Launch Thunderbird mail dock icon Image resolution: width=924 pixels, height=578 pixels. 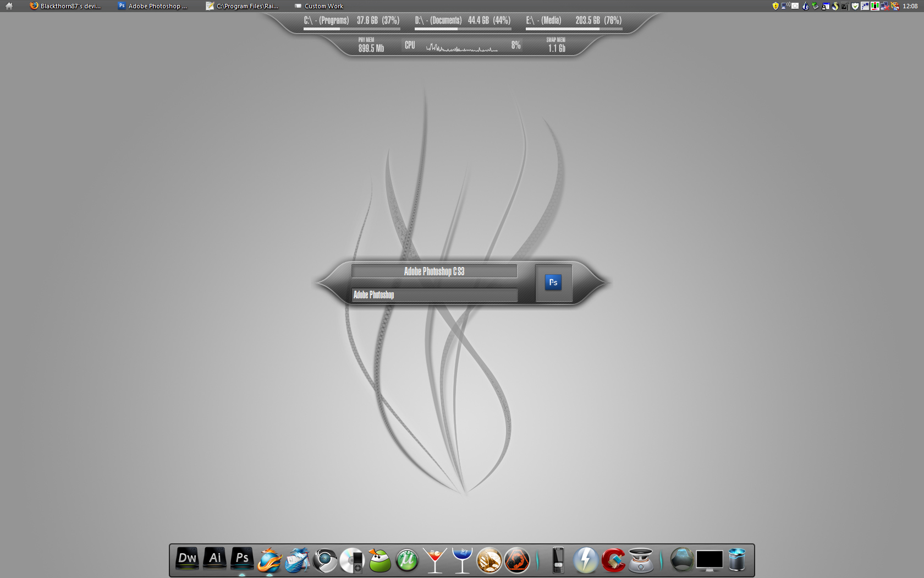click(x=297, y=560)
